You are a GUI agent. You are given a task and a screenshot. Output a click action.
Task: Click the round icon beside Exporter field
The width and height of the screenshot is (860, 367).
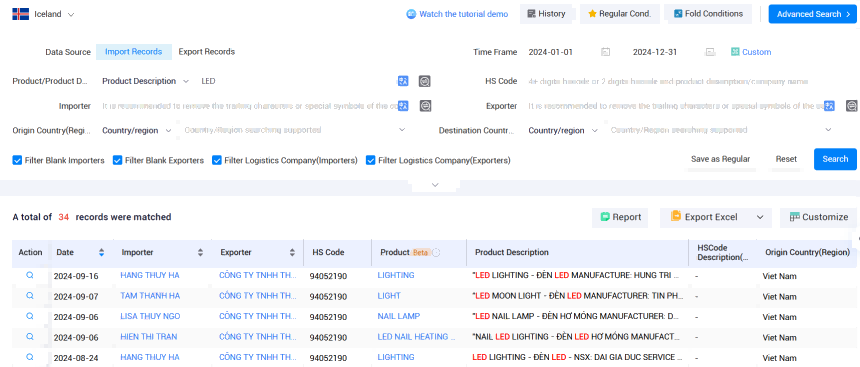coord(851,105)
